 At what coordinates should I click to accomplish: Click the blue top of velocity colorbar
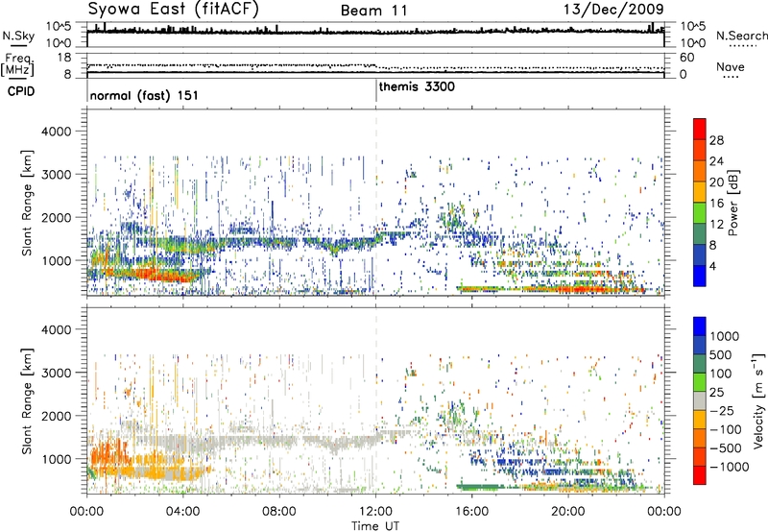point(700,326)
